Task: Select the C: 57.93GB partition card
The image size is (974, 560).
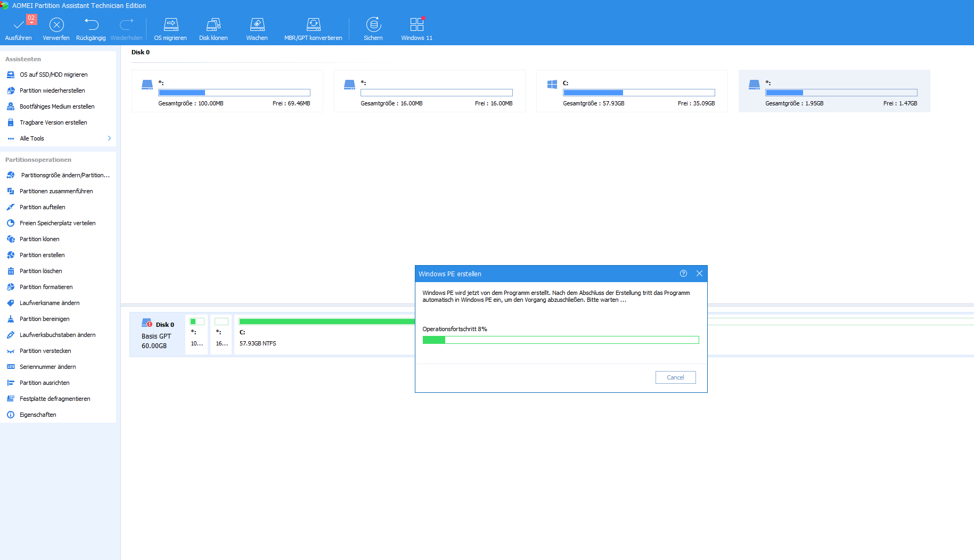Action: pos(632,91)
